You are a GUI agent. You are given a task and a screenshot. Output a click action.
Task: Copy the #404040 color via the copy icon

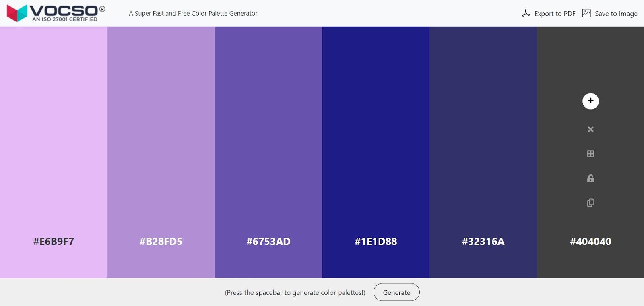pyautogui.click(x=590, y=203)
